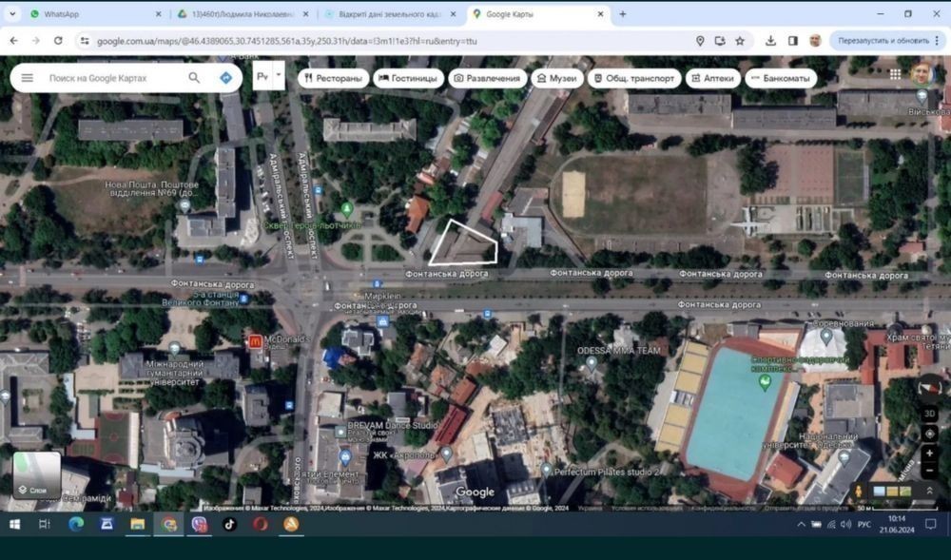Bookmark this page with the star icon
951x560 pixels.
(740, 41)
